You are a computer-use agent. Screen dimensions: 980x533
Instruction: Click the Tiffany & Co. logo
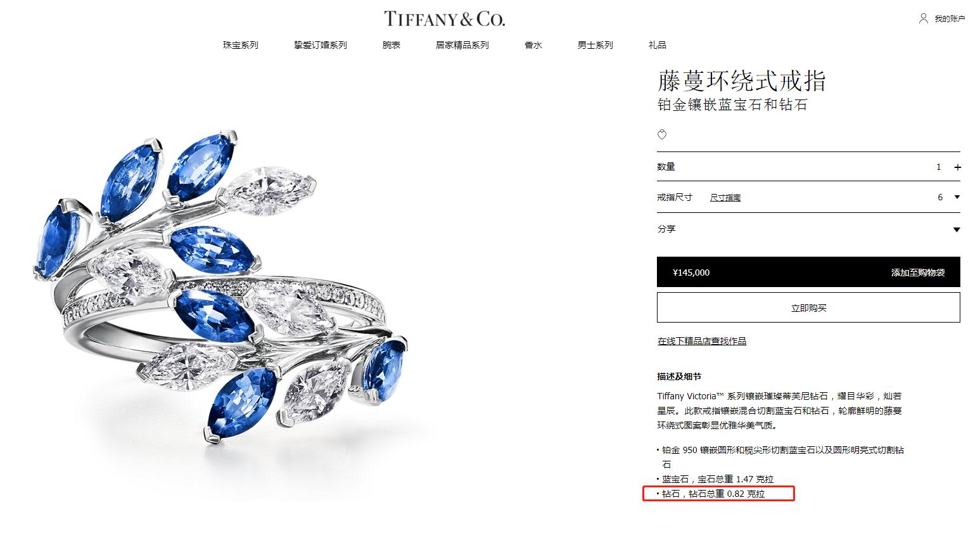tap(445, 18)
